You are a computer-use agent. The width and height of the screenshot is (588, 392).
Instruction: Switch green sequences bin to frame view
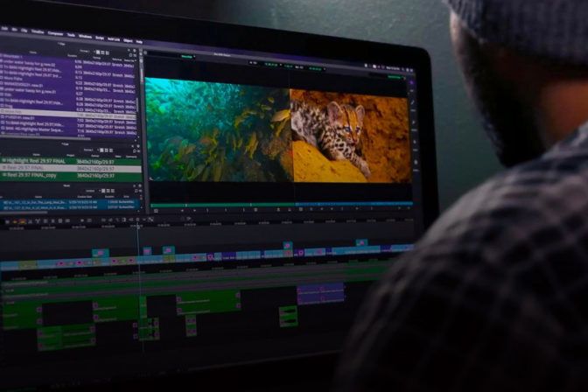(107, 150)
